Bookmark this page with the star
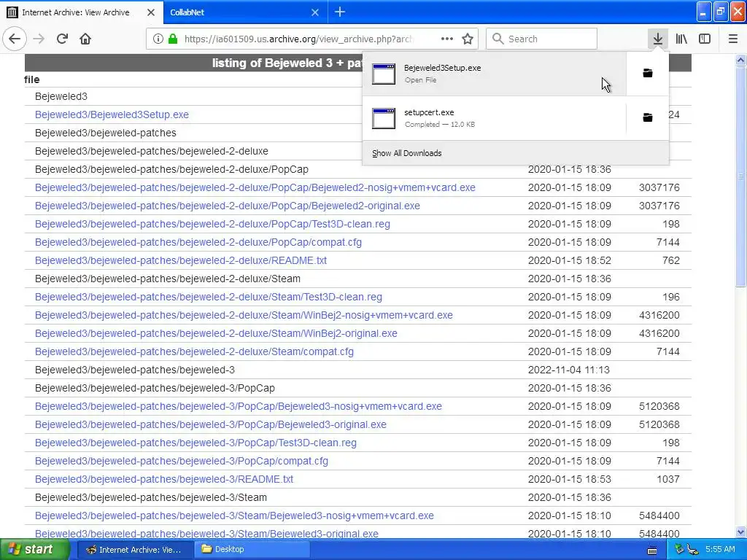The height and width of the screenshot is (560, 747). click(x=468, y=39)
